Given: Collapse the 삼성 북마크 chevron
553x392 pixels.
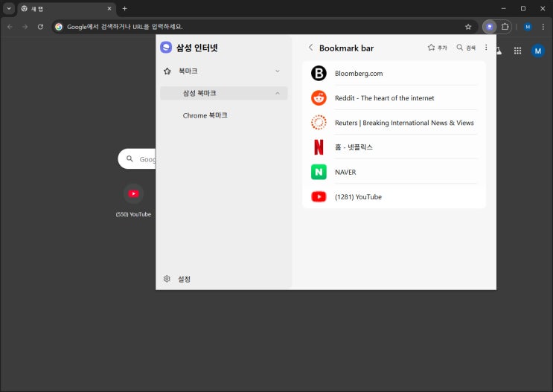Looking at the screenshot, I should (x=278, y=94).
